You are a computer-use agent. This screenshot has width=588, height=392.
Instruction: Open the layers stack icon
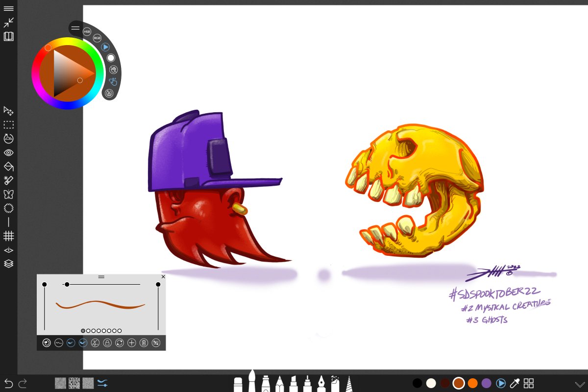[8, 264]
